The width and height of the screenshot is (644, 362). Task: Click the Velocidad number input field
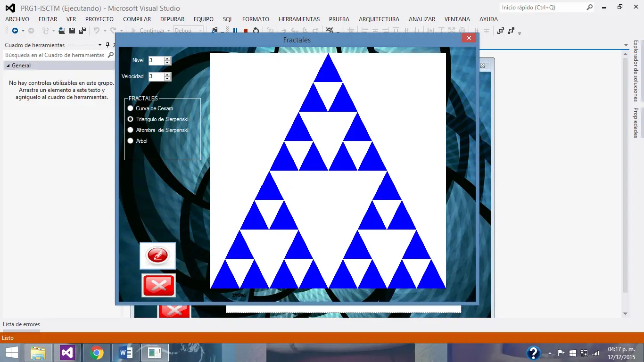(x=156, y=76)
